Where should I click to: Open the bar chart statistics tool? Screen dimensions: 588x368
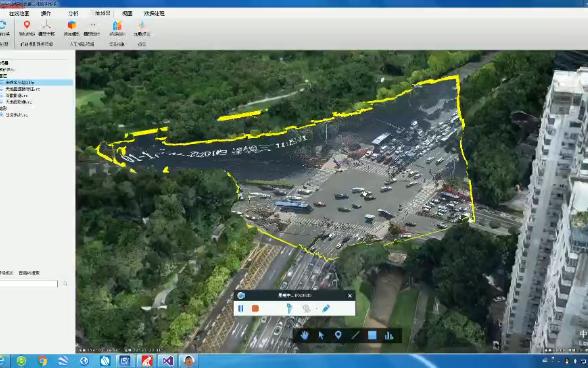(x=389, y=335)
